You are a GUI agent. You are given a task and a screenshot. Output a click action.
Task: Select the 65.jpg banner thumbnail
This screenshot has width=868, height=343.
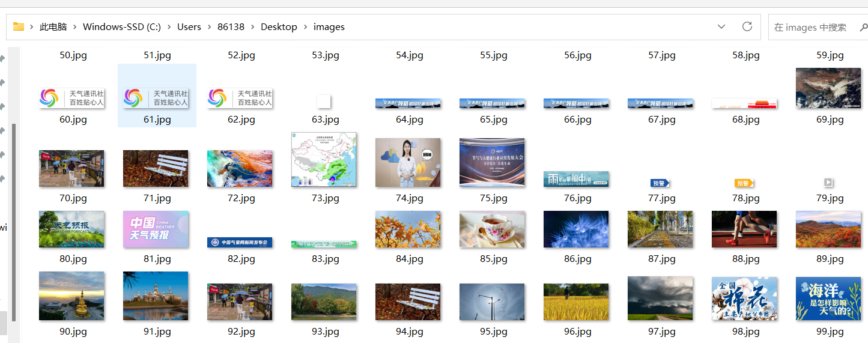tap(492, 104)
